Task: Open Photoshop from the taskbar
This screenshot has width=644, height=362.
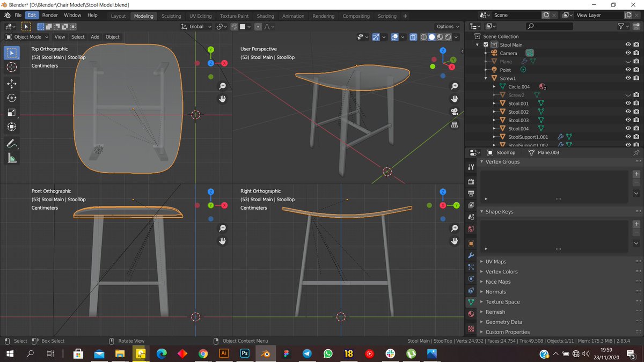Action: [x=245, y=353]
